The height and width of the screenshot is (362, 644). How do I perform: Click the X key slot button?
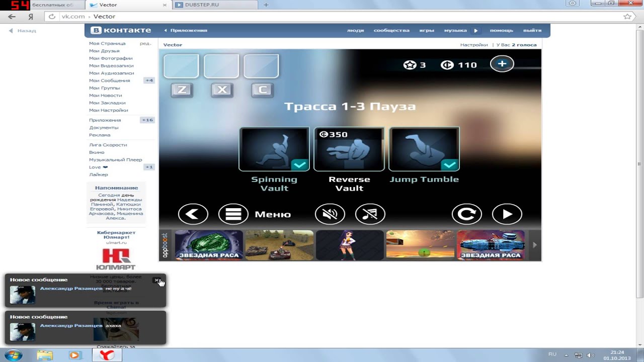222,90
